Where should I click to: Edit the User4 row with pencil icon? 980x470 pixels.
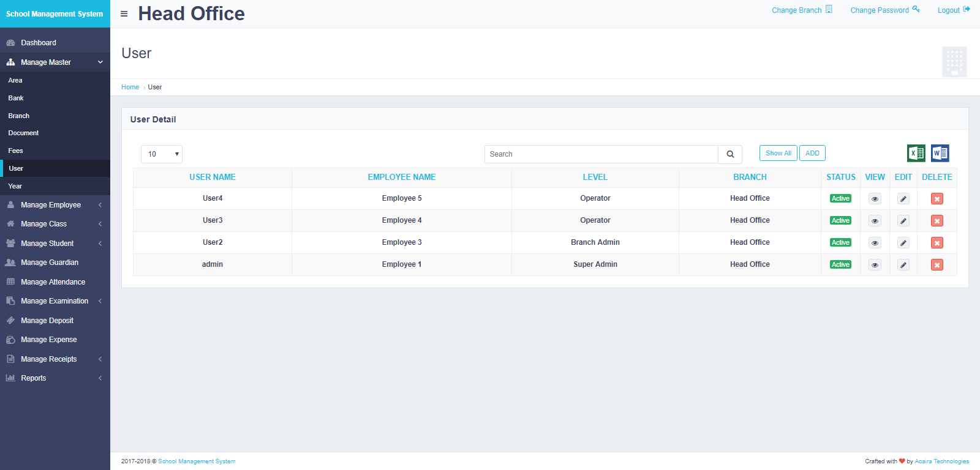pos(903,199)
